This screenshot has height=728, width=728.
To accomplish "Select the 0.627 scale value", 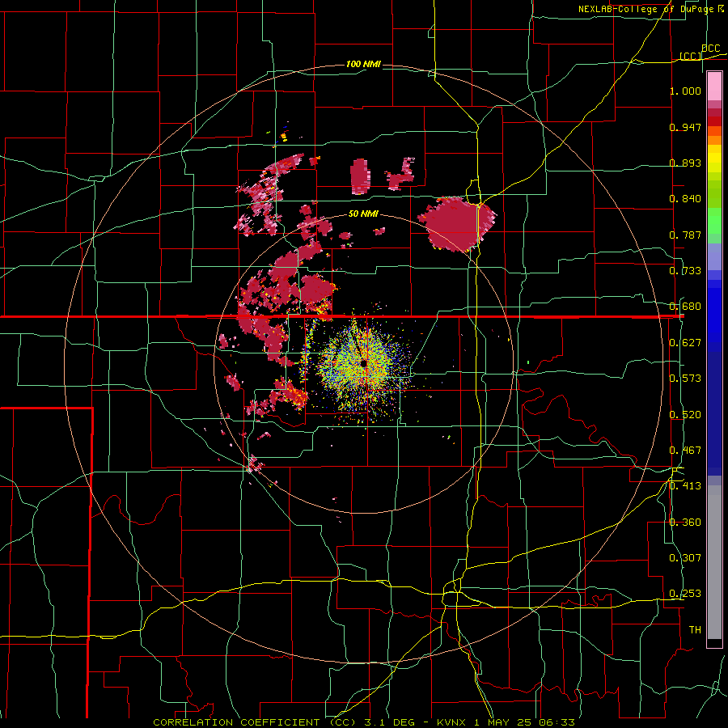I will point(685,343).
